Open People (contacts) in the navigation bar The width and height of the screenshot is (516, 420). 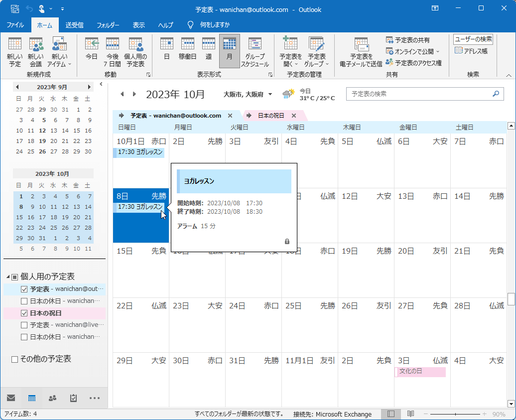point(52,398)
